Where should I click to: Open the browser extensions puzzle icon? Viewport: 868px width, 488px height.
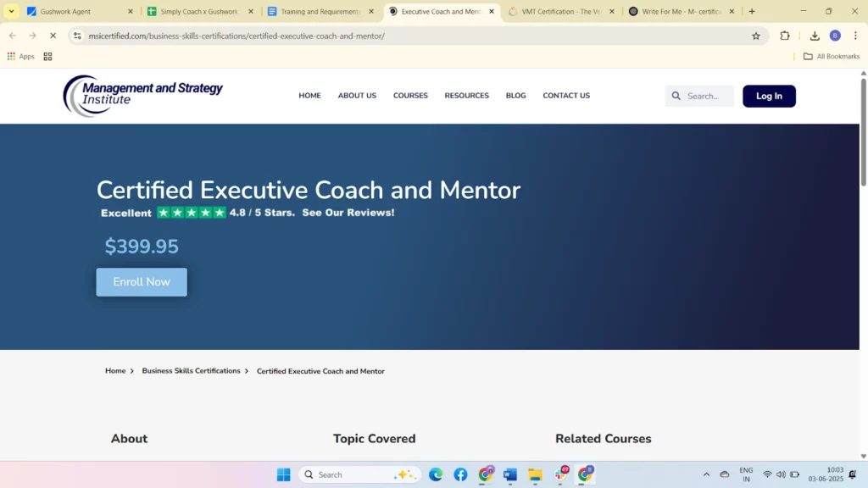(x=784, y=36)
